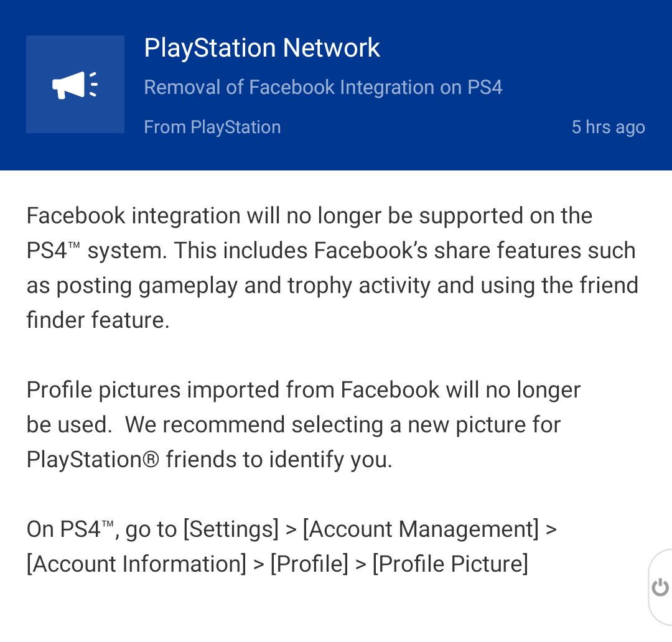This screenshot has height=642, width=672.
Task: Click the 'Profile pictures imported from Facebook' line
Action: (303, 389)
